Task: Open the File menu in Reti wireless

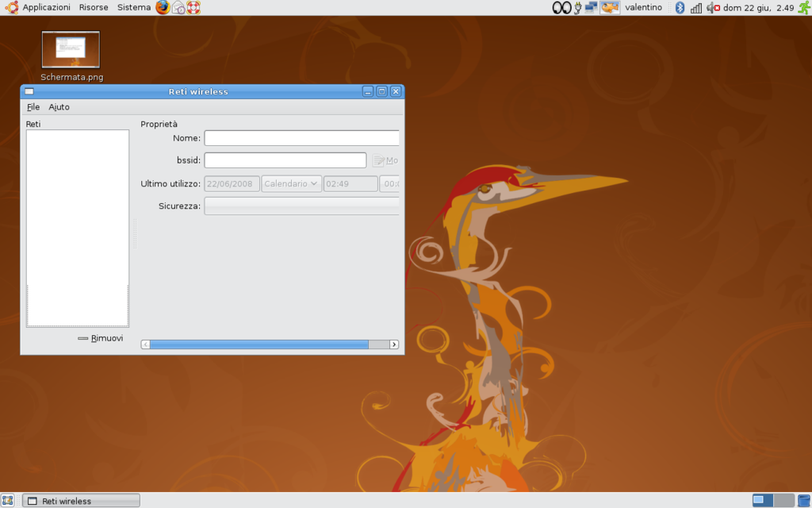Action: tap(33, 107)
